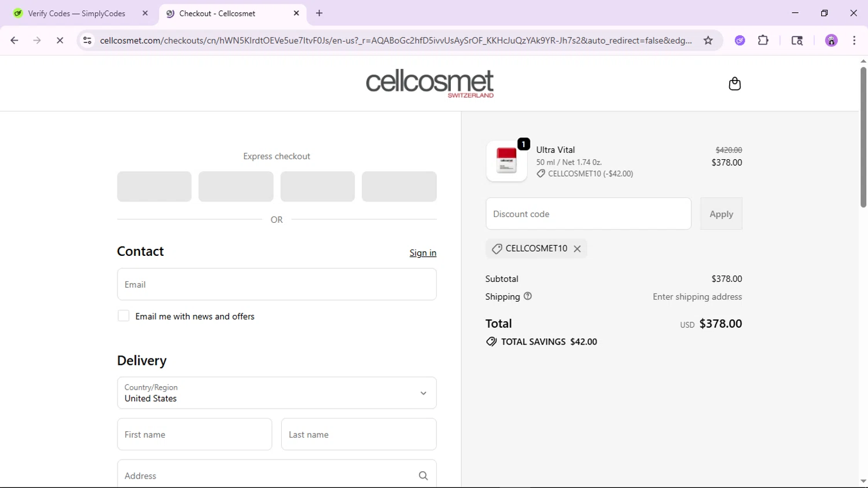Focus the Last name field
868x488 pixels.
click(x=359, y=434)
